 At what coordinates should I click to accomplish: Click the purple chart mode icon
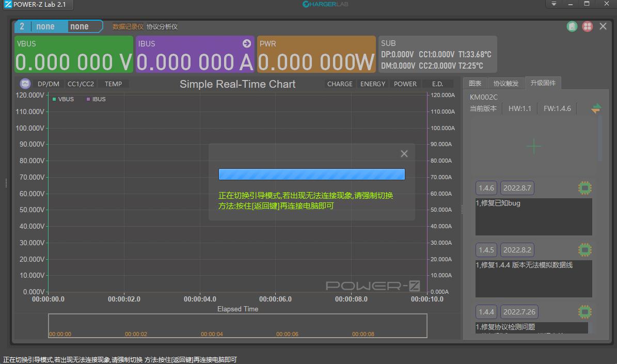[x=25, y=84]
